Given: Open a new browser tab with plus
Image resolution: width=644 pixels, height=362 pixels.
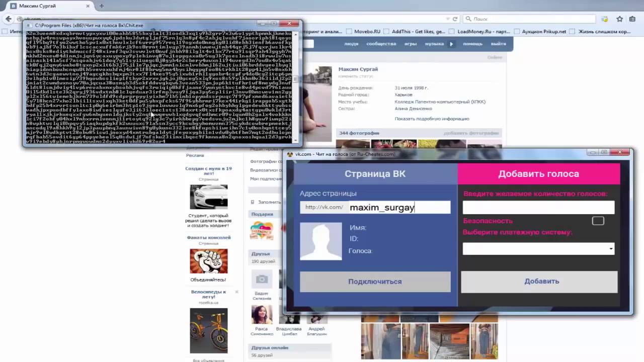Looking at the screenshot, I should 101,6.
